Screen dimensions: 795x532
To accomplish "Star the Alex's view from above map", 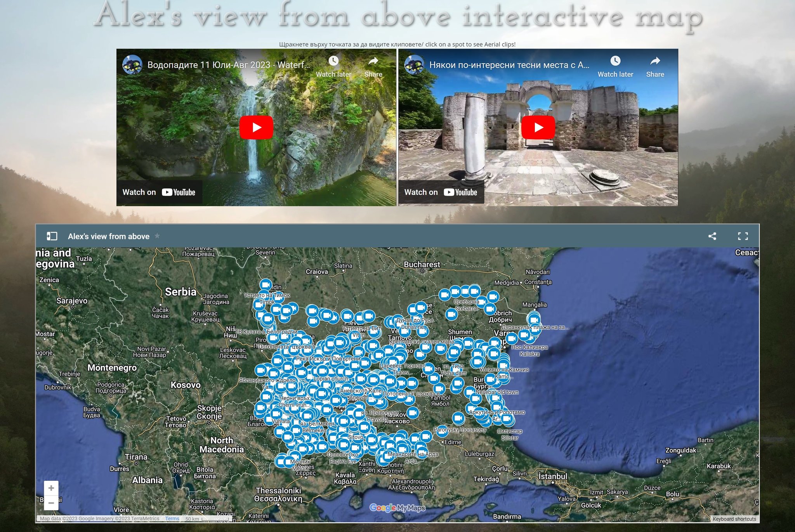I will click(x=157, y=236).
